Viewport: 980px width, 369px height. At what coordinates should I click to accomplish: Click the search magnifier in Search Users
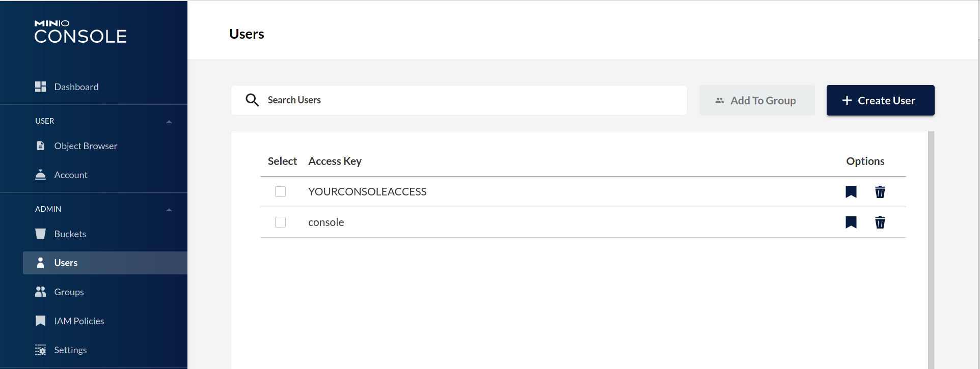252,100
